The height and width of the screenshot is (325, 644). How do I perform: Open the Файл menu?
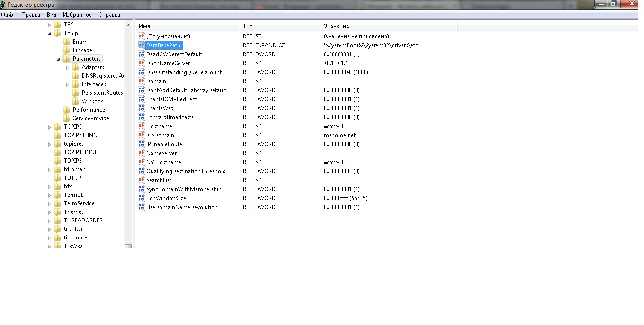click(x=8, y=15)
